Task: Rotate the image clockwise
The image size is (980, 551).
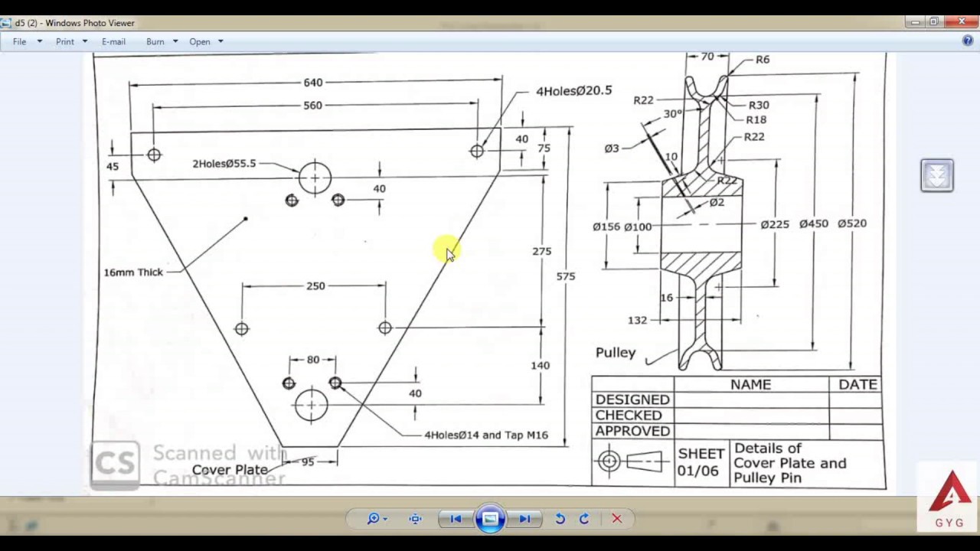Action: tap(583, 519)
